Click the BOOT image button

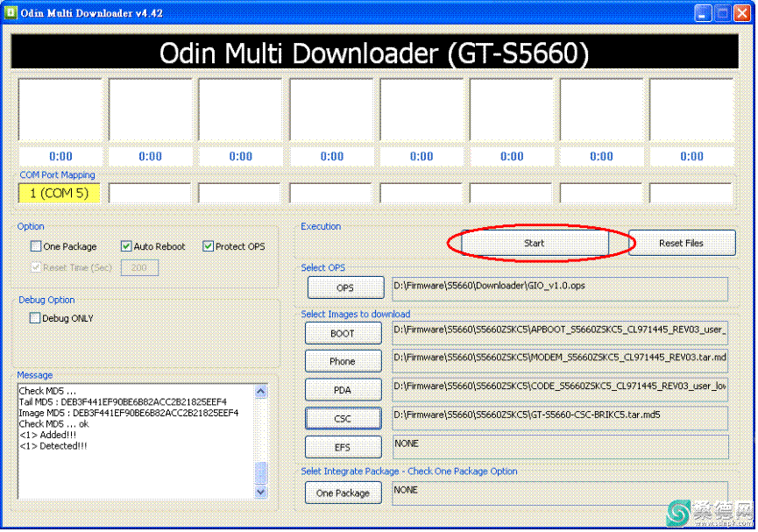tap(343, 333)
